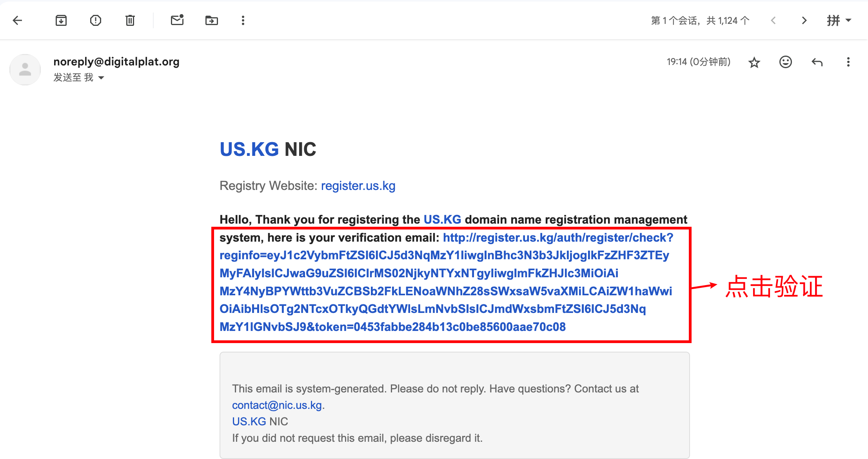This screenshot has width=868, height=459.
Task: Click the US.KG heading link
Action: [x=249, y=149]
